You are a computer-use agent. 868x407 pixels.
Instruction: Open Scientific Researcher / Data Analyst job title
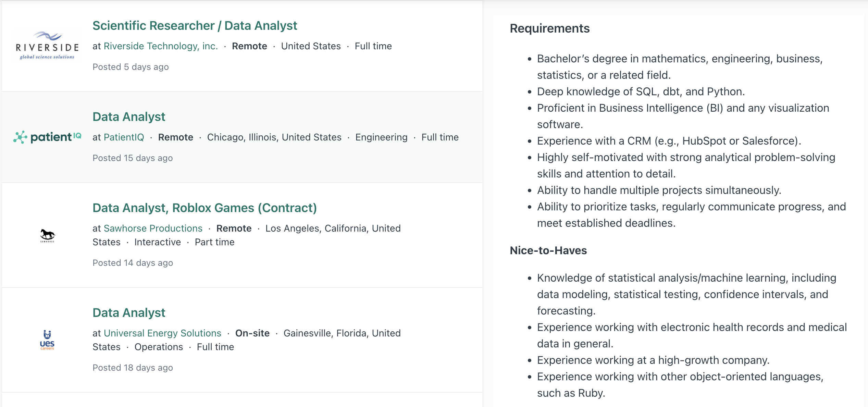(195, 26)
